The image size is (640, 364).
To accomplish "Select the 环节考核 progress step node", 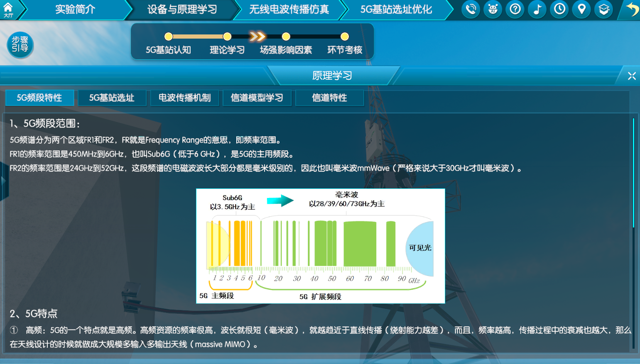I will click(344, 37).
